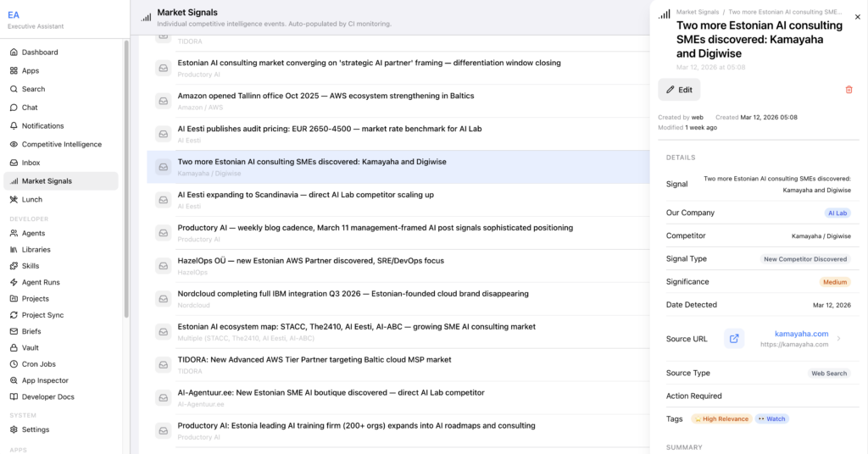
Task: Close the signal detail panel
Action: tap(856, 16)
